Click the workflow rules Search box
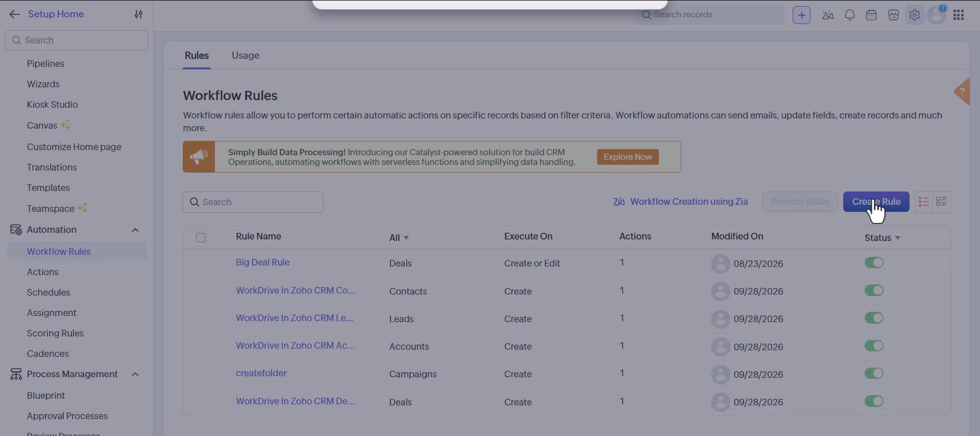Image resolution: width=980 pixels, height=436 pixels. (x=253, y=202)
